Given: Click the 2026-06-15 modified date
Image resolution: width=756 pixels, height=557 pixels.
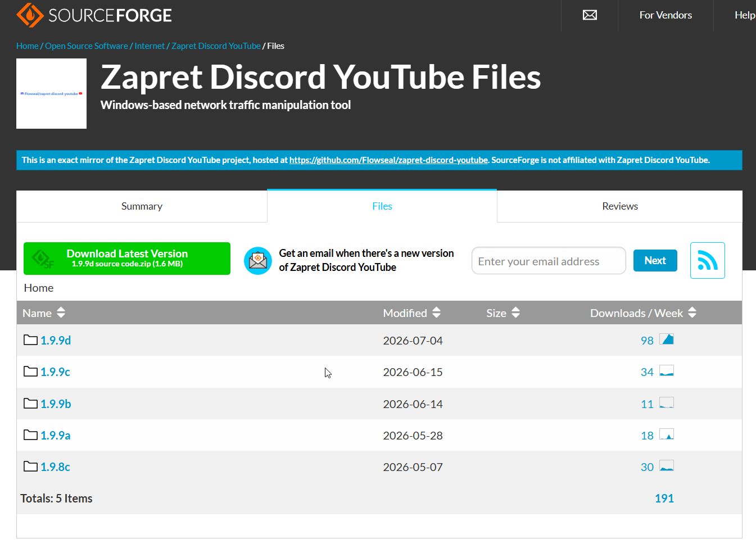Looking at the screenshot, I should coord(413,372).
